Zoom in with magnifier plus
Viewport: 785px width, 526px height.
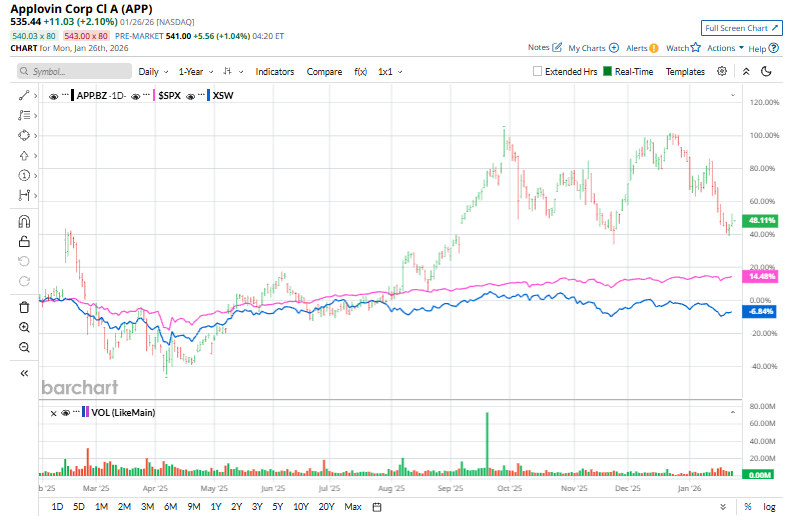[24, 327]
